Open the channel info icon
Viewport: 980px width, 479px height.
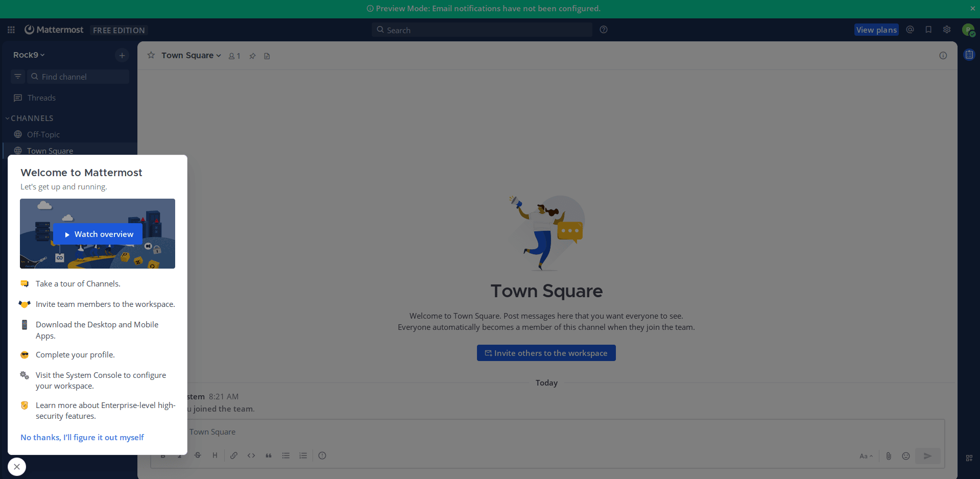coord(943,56)
